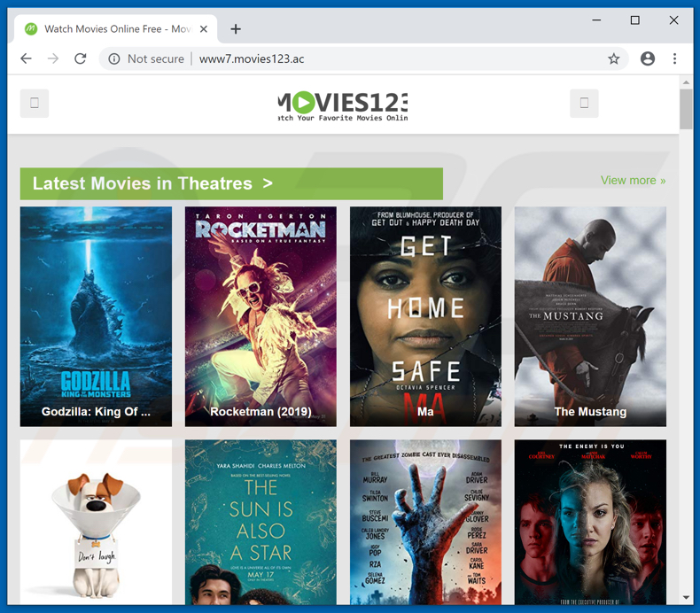The image size is (700, 613).
Task: Click the scrollbar up arrow
Action: click(686, 82)
